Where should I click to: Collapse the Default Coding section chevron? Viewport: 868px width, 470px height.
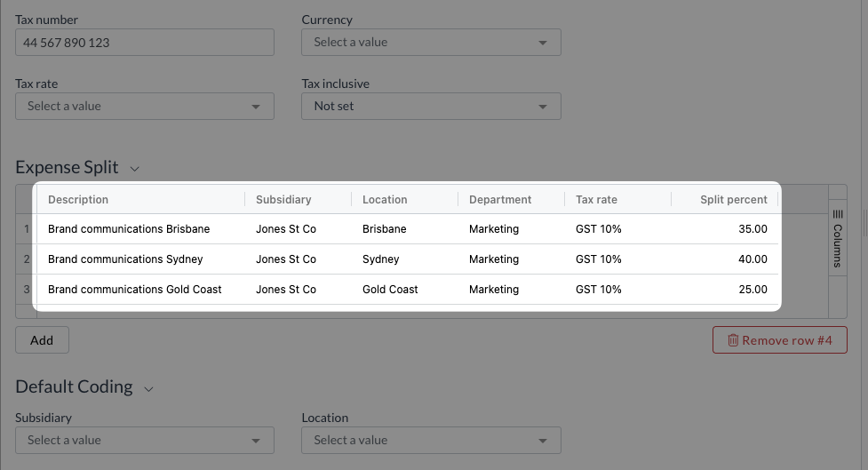148,389
